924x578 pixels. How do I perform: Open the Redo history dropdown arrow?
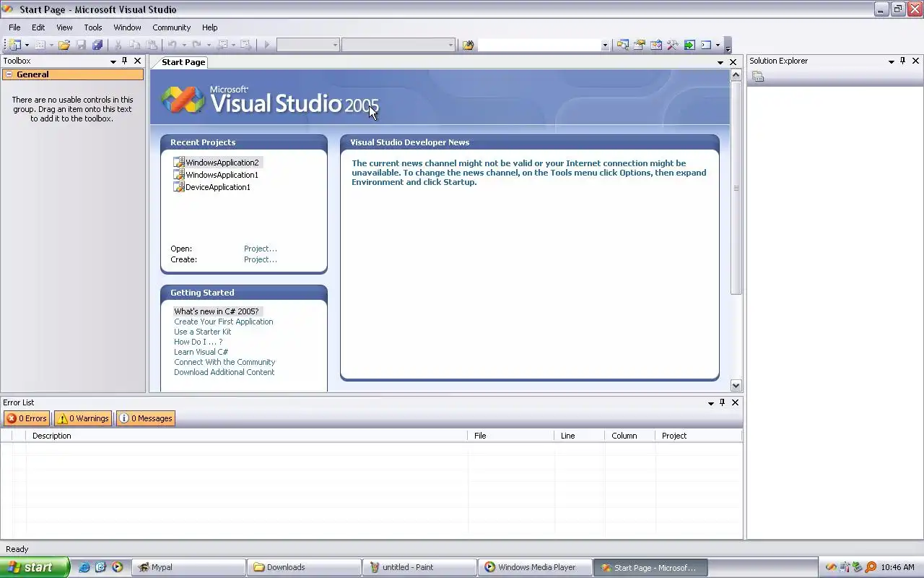click(209, 45)
